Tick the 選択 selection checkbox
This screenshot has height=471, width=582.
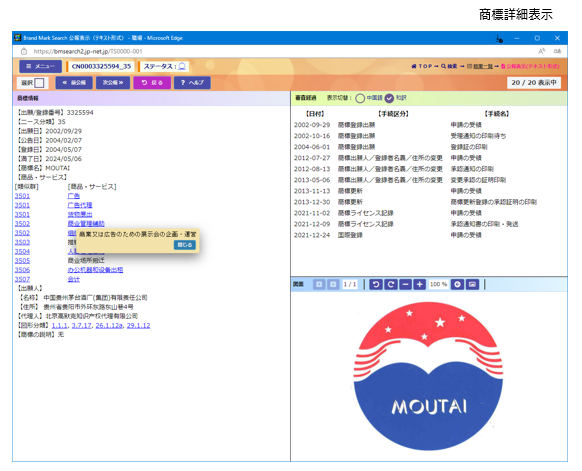pos(39,83)
